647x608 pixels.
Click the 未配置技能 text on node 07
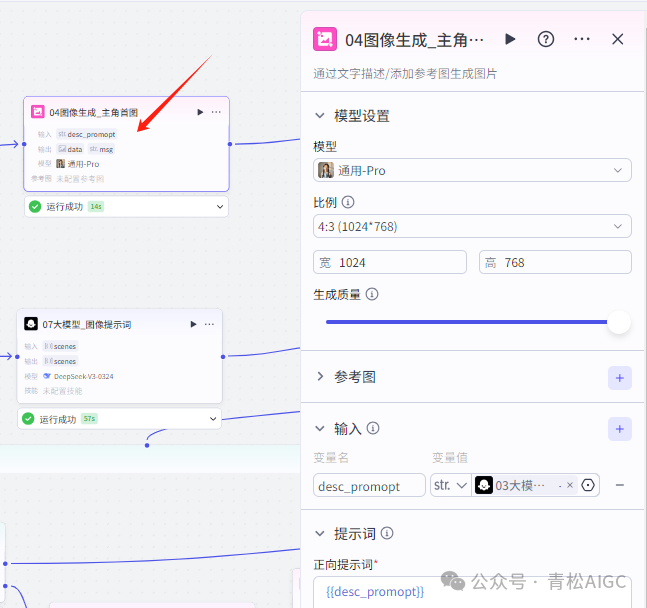[62, 391]
